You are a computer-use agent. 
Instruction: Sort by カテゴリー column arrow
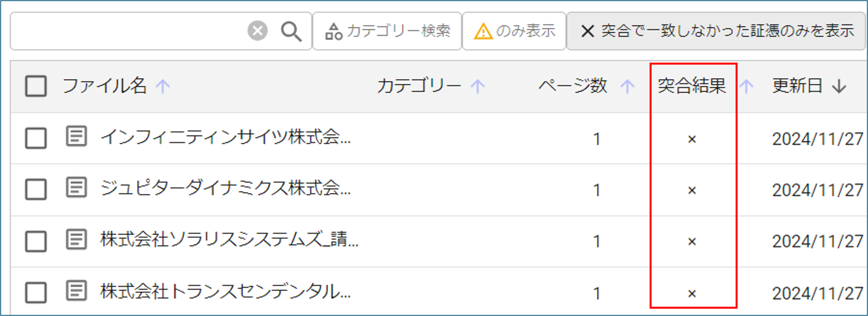[478, 86]
